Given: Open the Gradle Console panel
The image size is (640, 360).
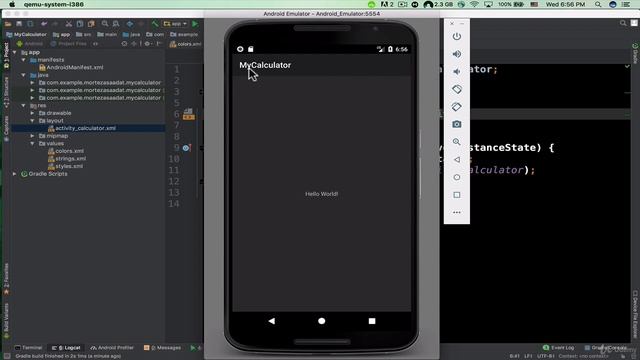Looking at the screenshot, I should point(605,348).
